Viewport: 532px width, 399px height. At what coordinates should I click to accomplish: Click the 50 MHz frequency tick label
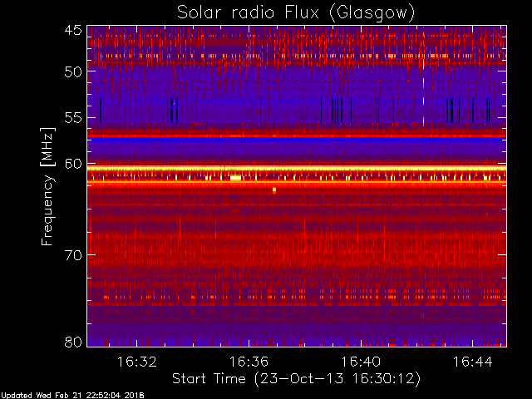73,72
